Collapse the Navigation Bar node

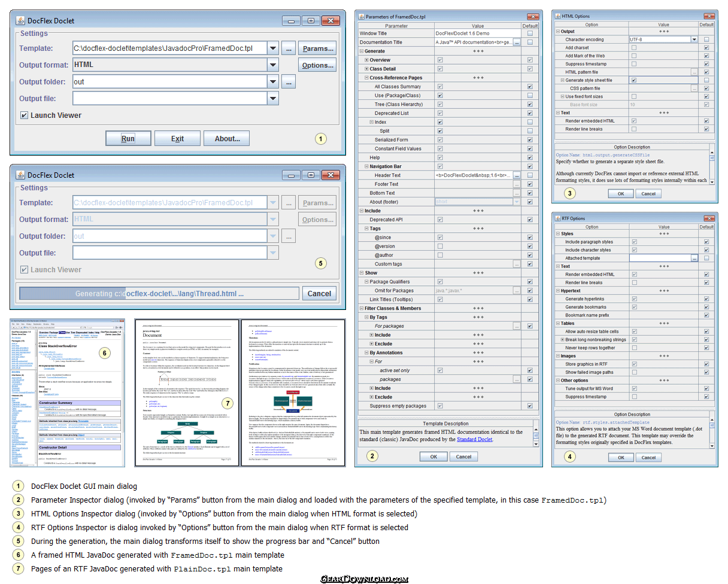coord(367,166)
